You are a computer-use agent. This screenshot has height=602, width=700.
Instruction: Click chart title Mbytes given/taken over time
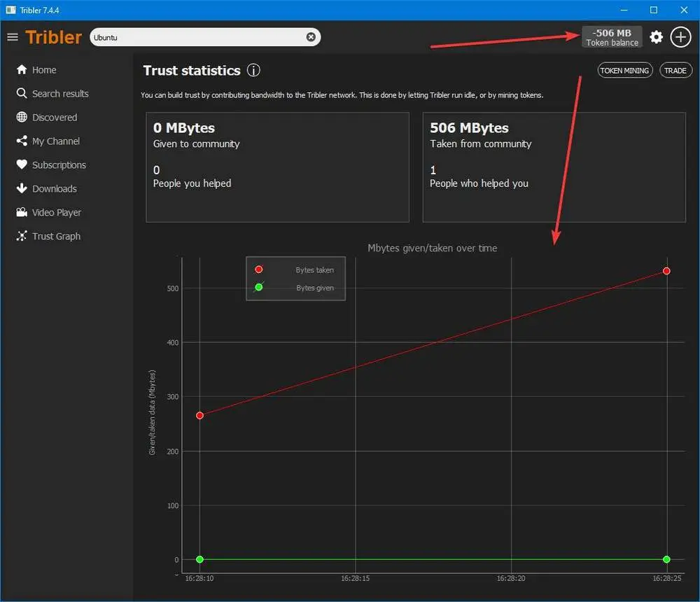[x=432, y=248]
